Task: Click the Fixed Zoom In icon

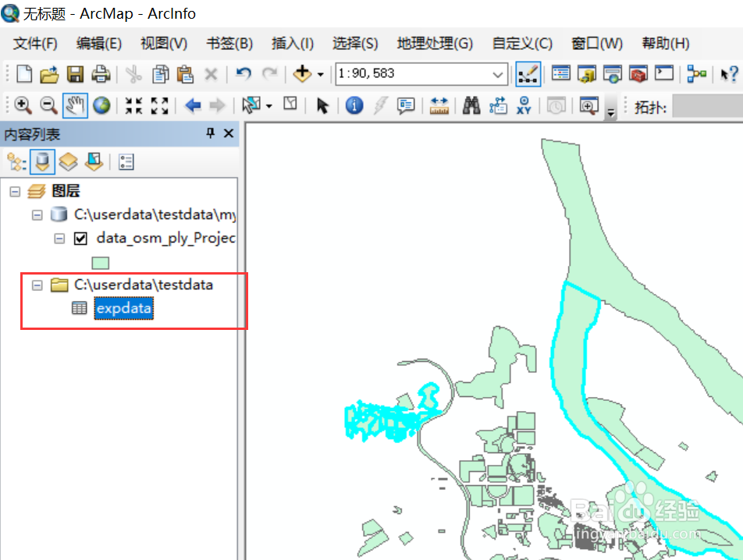Action: click(x=133, y=105)
